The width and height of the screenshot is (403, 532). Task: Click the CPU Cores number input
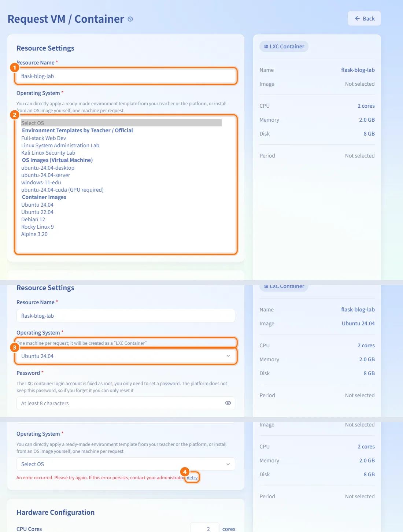205,528
